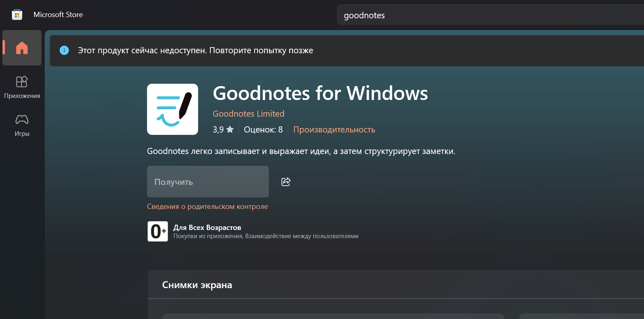Click the Получить button
644x319 pixels.
tap(208, 182)
